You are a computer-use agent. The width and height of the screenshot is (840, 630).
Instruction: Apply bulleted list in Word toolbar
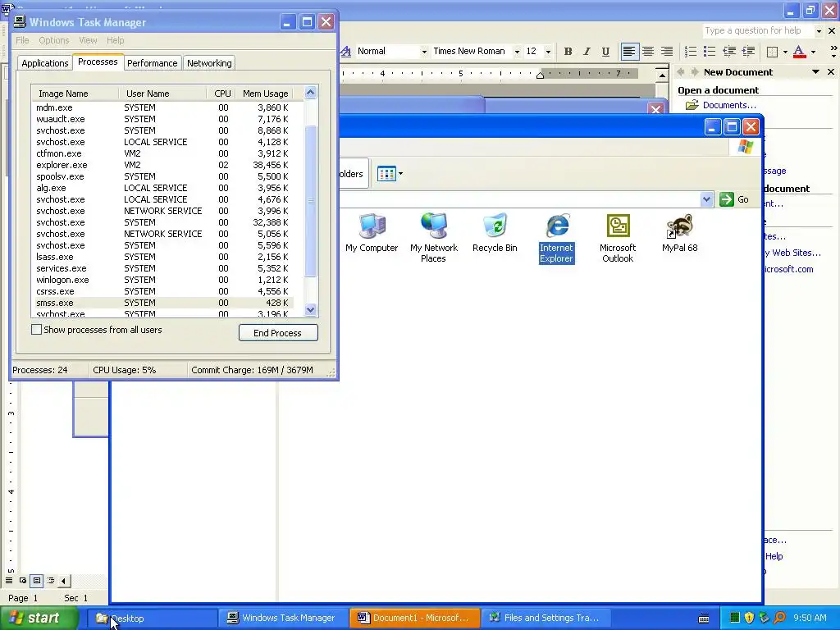(x=710, y=52)
